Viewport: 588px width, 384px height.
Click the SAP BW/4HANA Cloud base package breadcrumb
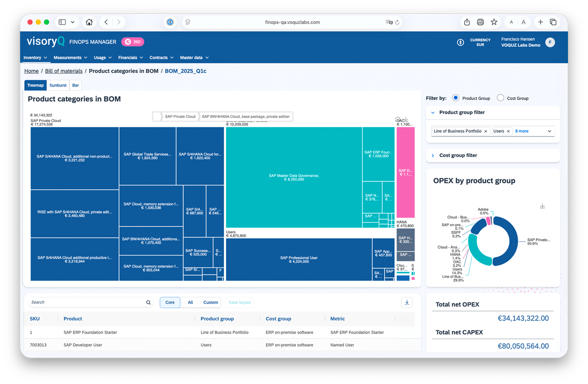click(x=246, y=117)
